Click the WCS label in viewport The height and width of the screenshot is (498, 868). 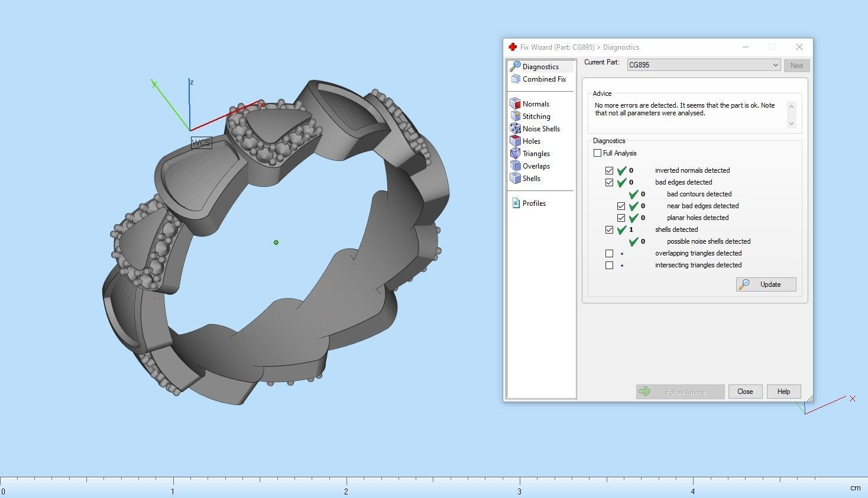pos(202,143)
